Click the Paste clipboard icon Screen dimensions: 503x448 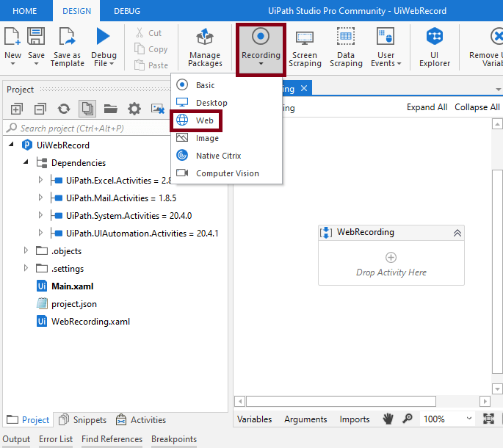[x=140, y=65]
